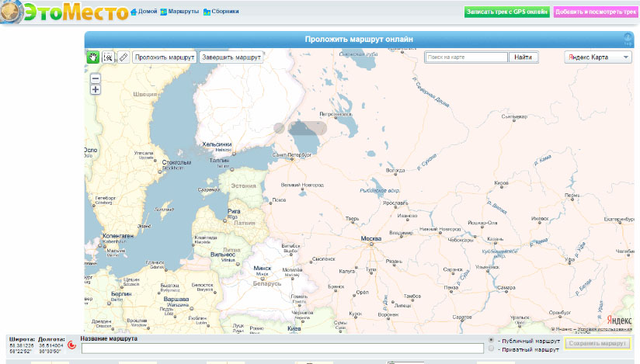Select the Приватный маршрут radio button
640x364 pixels.
click(x=492, y=348)
